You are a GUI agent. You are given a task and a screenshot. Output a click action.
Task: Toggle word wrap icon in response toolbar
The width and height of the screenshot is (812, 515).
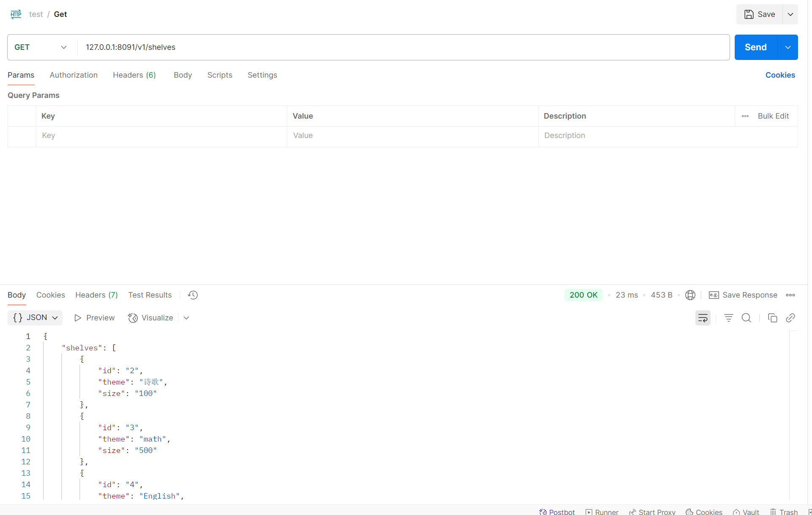coord(703,318)
